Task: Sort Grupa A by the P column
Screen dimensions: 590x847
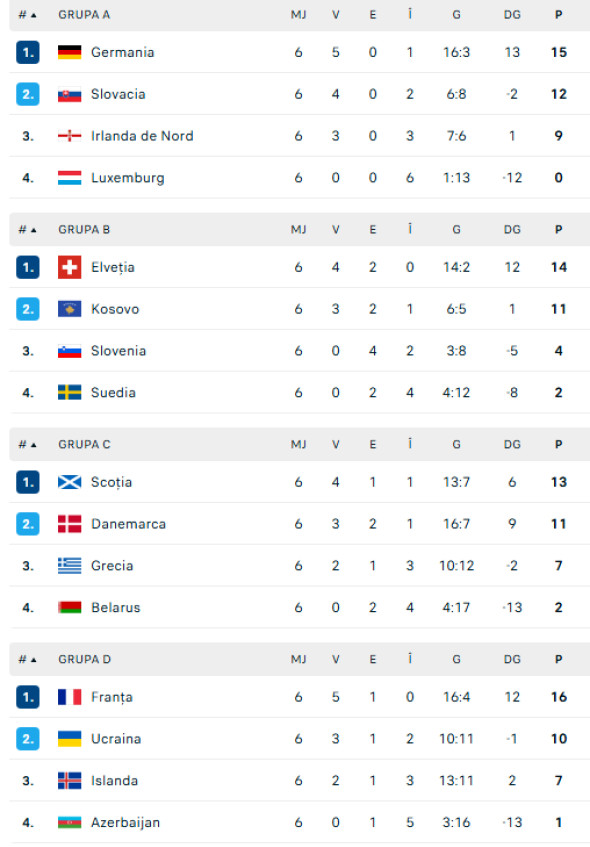Action: point(558,15)
